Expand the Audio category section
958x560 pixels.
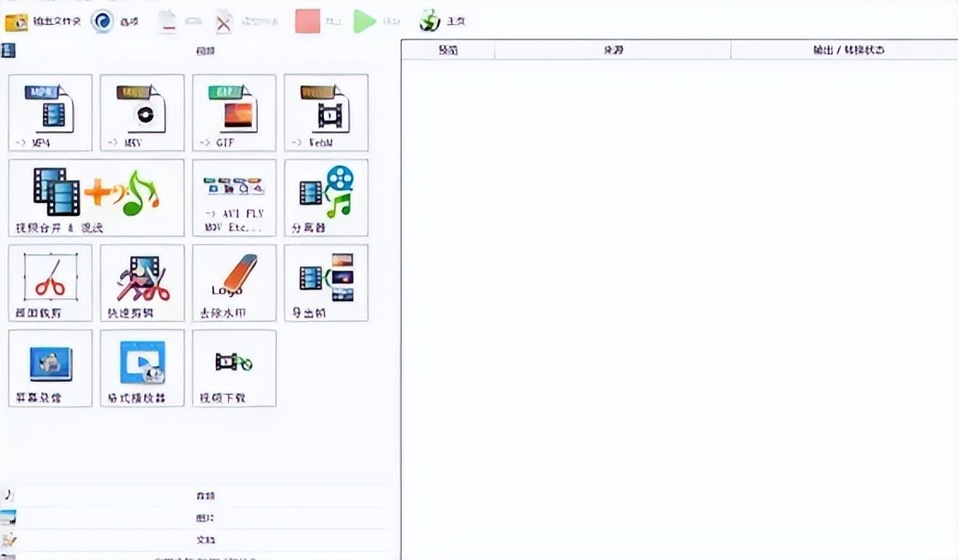click(204, 496)
